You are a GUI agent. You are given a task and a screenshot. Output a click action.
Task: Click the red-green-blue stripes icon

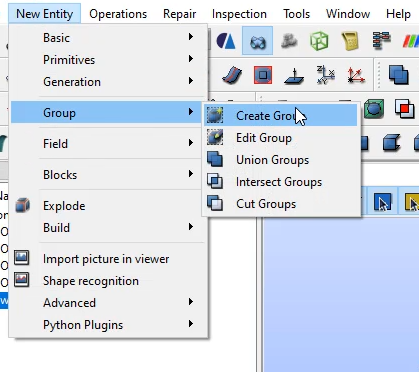coord(411,41)
